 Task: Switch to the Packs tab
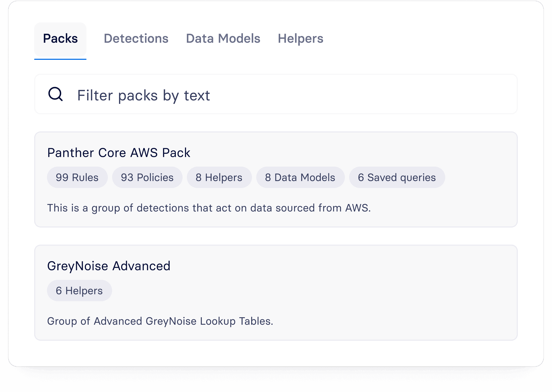click(x=60, y=39)
